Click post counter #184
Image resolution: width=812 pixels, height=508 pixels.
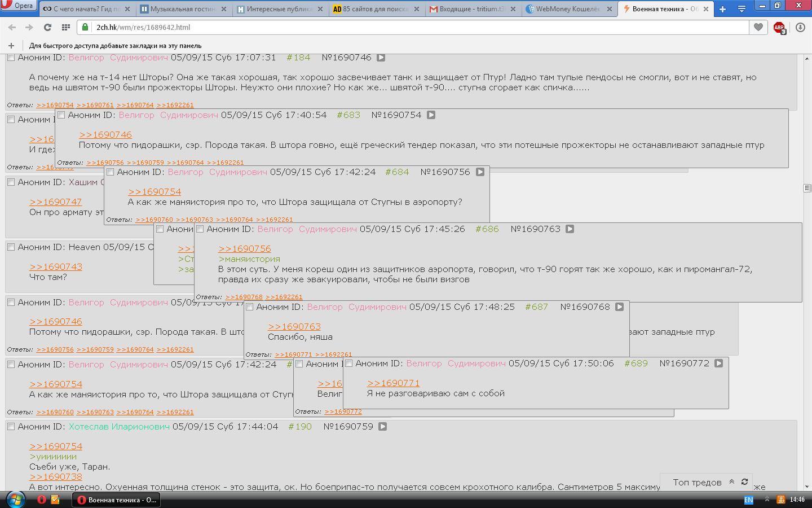pyautogui.click(x=298, y=58)
